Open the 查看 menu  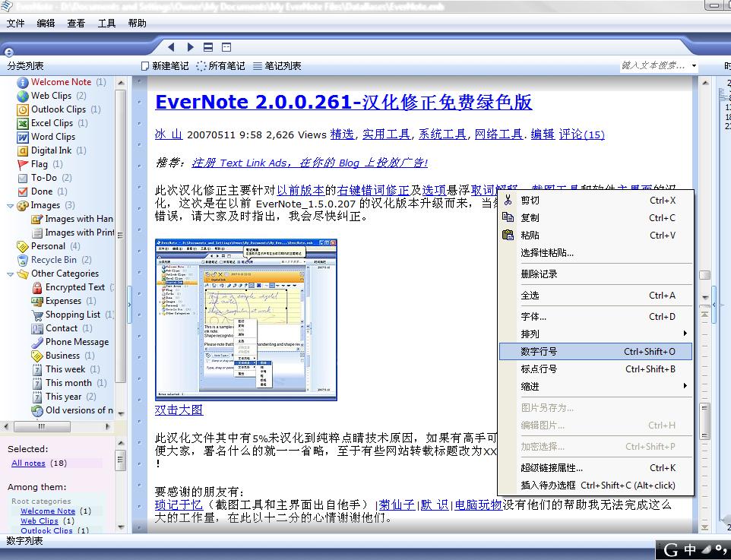point(76,24)
